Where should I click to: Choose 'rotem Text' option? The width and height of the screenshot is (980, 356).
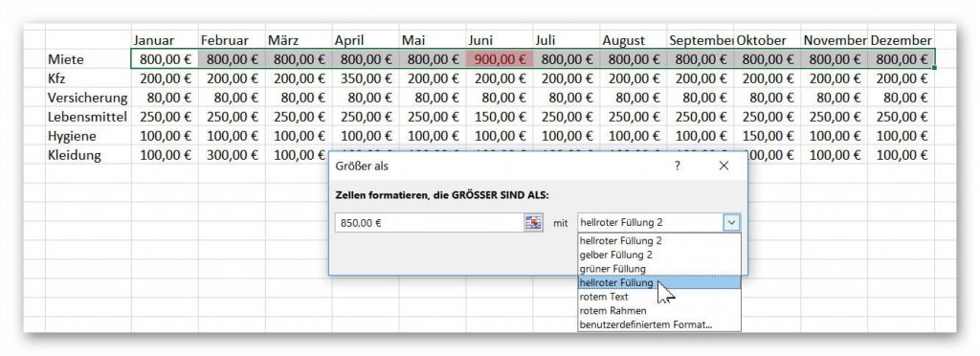[x=659, y=297]
